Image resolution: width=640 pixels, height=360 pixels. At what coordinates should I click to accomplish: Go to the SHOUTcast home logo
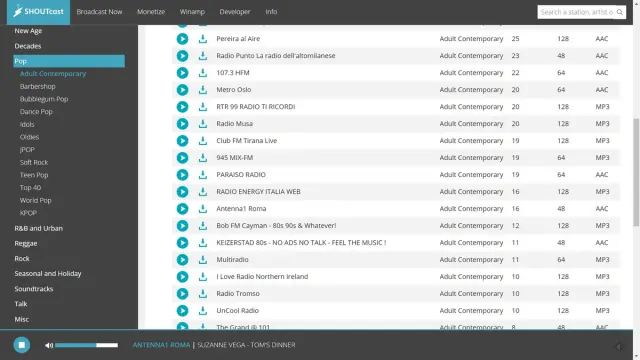[x=38, y=12]
